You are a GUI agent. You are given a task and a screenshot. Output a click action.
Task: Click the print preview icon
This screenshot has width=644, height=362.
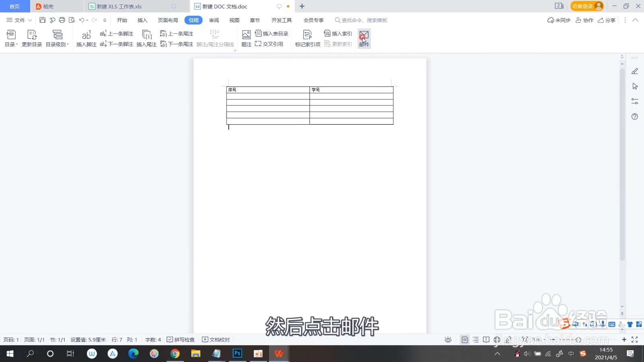[72, 20]
